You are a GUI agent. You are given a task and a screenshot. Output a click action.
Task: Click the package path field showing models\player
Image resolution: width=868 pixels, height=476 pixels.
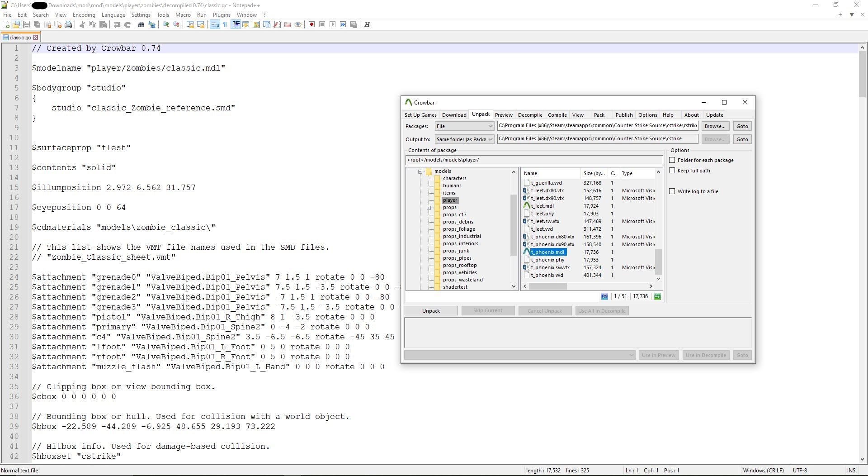(x=534, y=160)
